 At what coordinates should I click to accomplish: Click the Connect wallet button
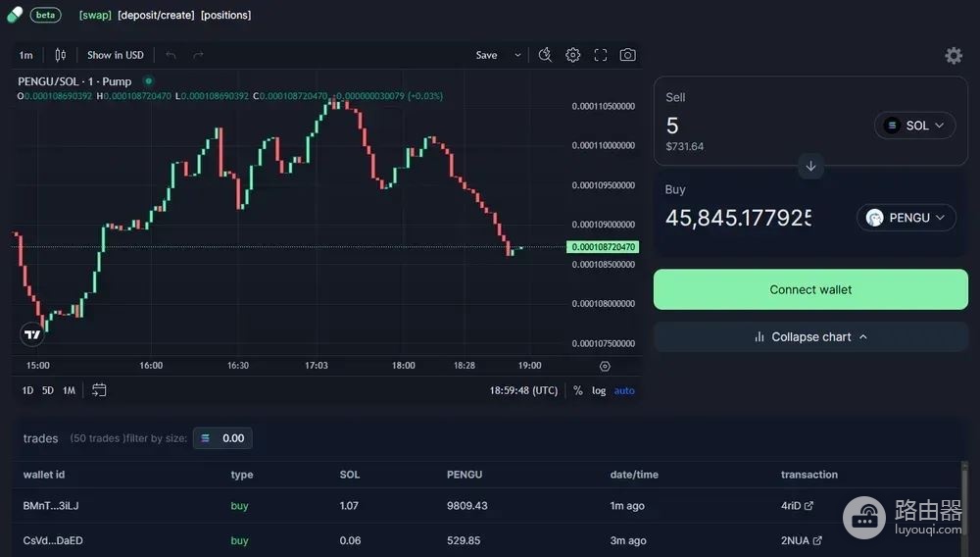pyautogui.click(x=810, y=289)
